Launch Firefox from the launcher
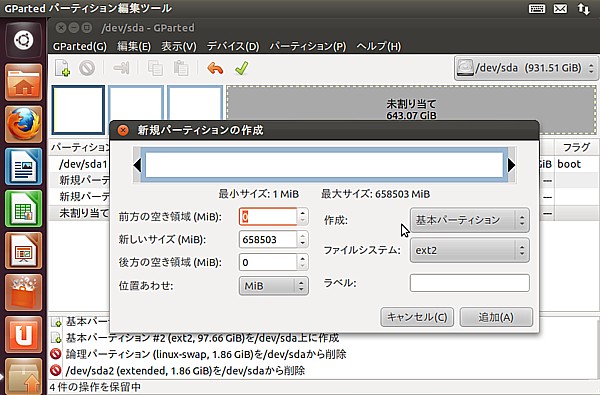This screenshot has width=600, height=395. pyautogui.click(x=24, y=124)
